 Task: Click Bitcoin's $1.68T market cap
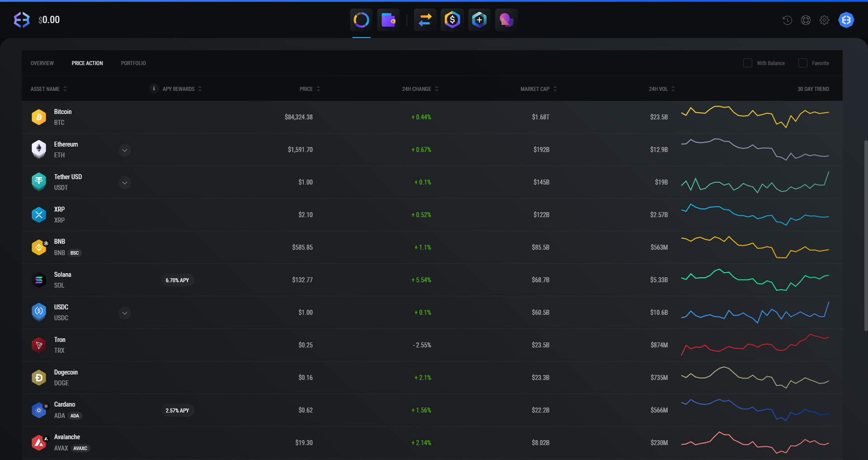click(x=541, y=117)
